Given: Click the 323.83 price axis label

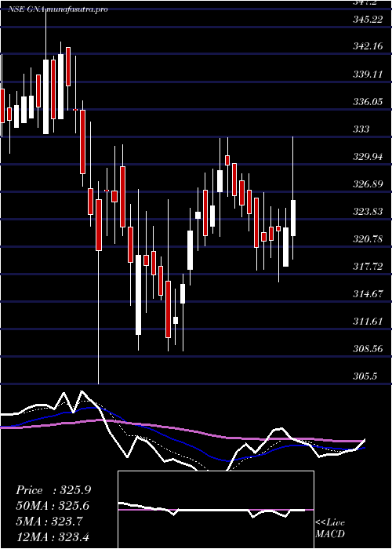Looking at the screenshot, I should 368,212.
